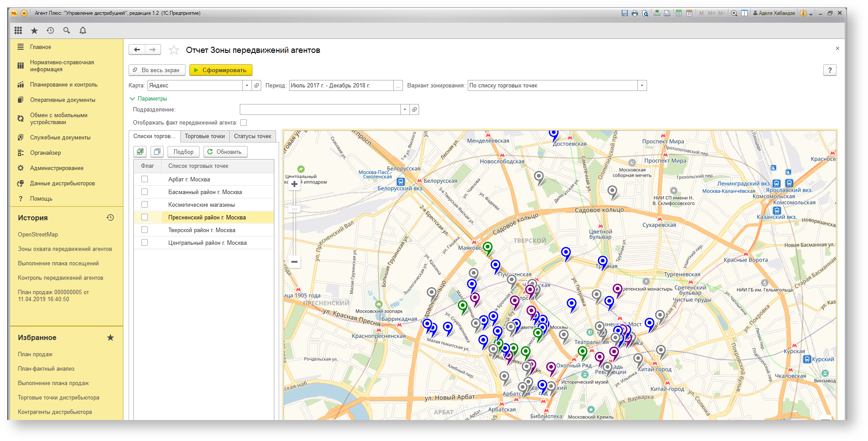Open History clock icon in top toolbar
868x441 pixels.
(50, 30)
